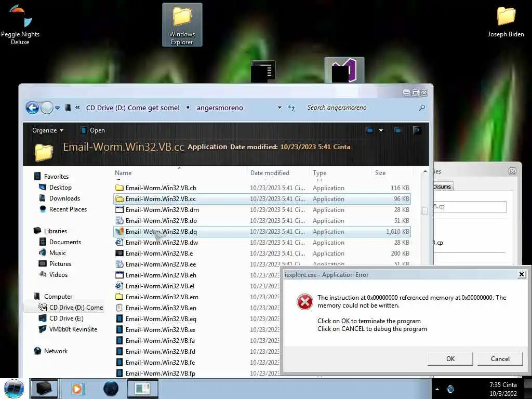532x399 pixels.
Task: Open the Documents library
Action: [x=60, y=242]
